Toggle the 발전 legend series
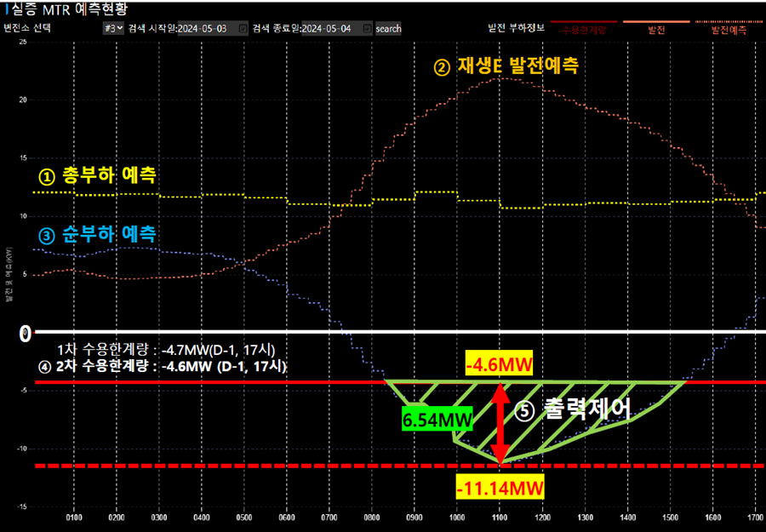This screenshot has width=766, height=532. pyautogui.click(x=655, y=29)
